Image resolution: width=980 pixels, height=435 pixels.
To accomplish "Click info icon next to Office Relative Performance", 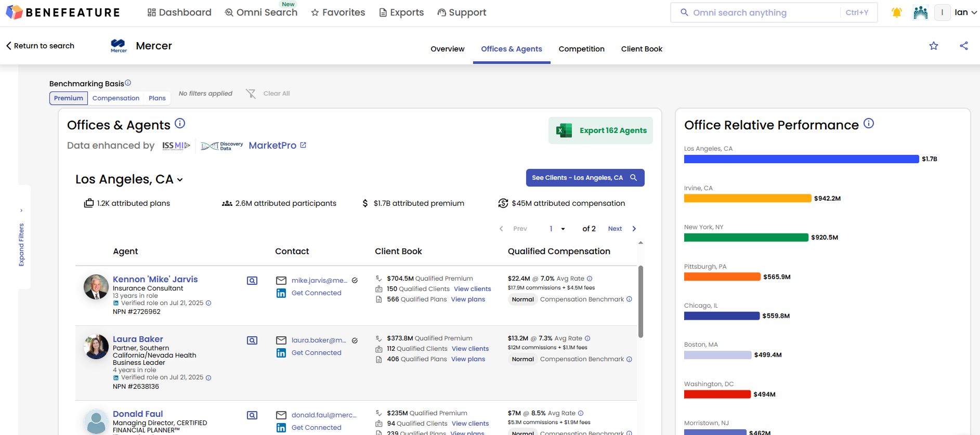I will pos(869,124).
